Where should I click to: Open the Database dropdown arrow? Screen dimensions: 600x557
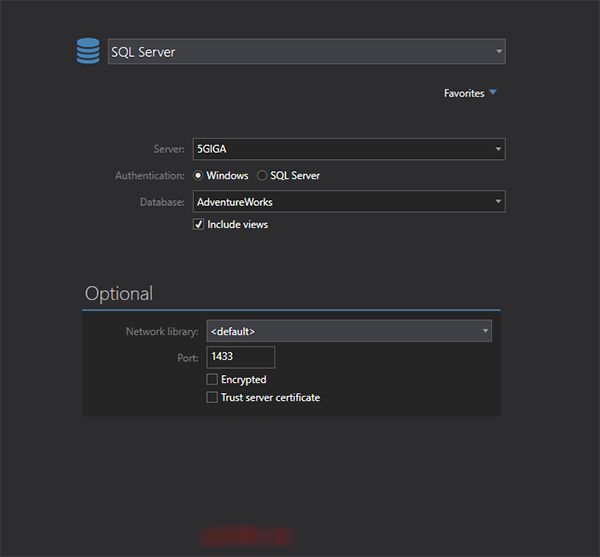click(x=498, y=202)
